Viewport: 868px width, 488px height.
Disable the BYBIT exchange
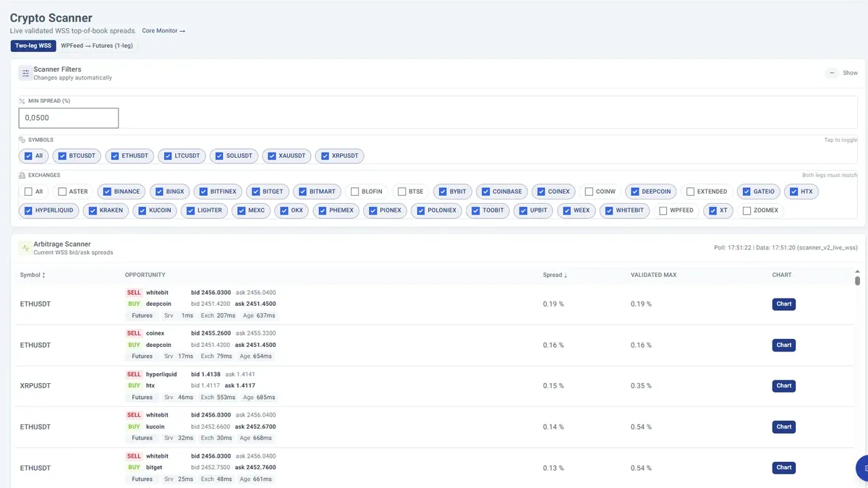(442, 192)
